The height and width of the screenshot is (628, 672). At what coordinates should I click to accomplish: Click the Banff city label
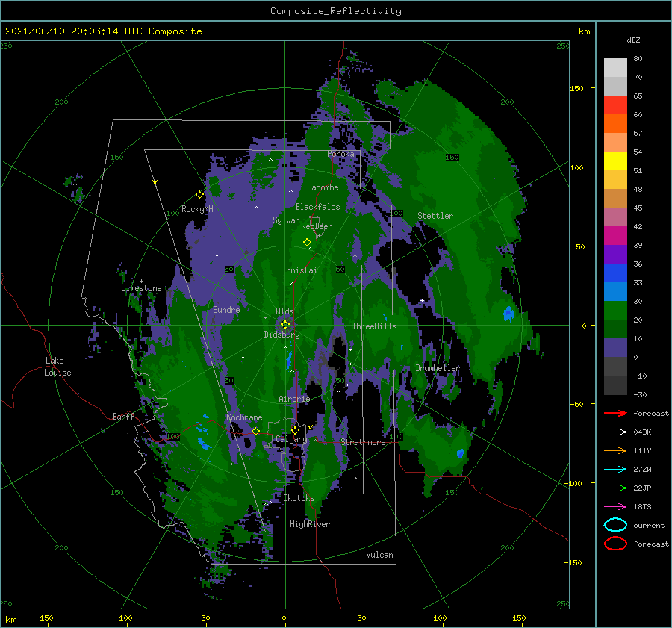[123, 416]
